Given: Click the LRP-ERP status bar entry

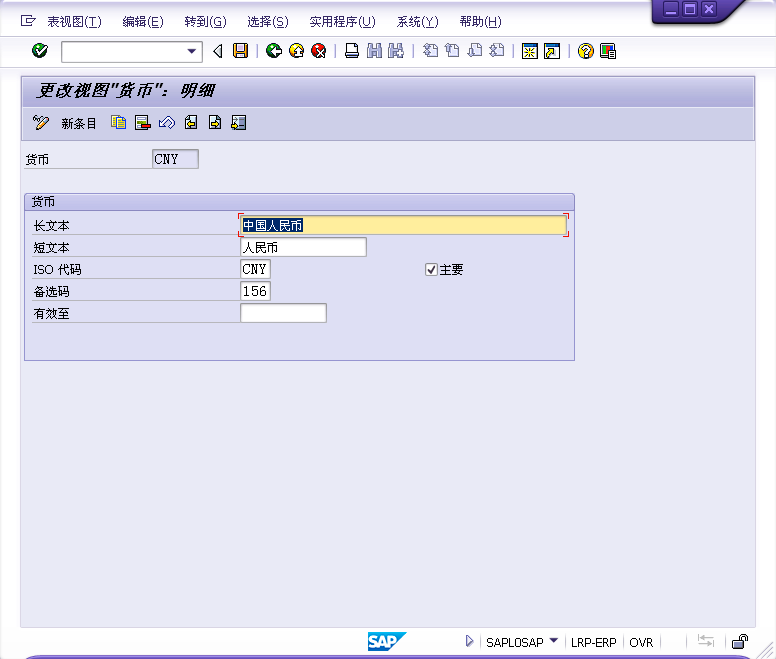Looking at the screenshot, I should click(x=593, y=642).
